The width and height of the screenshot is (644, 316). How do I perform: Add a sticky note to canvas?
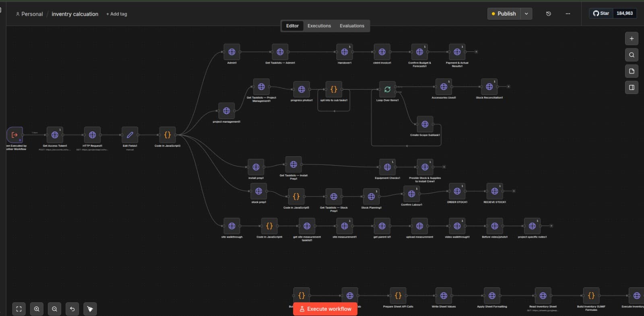point(632,71)
